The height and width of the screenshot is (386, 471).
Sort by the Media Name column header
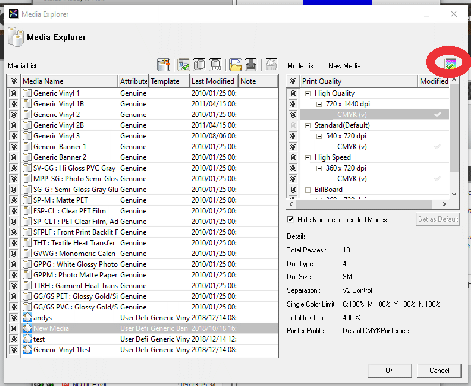[x=69, y=81]
